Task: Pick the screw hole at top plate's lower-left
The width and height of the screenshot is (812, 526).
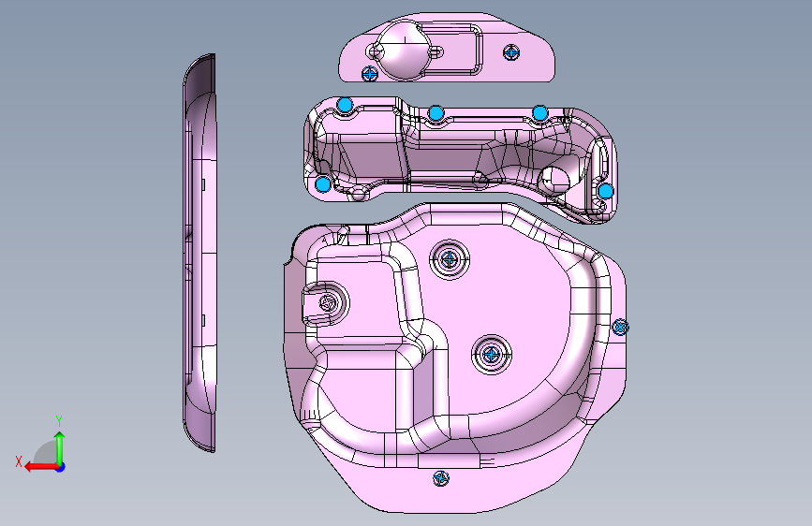Action: 370,74
